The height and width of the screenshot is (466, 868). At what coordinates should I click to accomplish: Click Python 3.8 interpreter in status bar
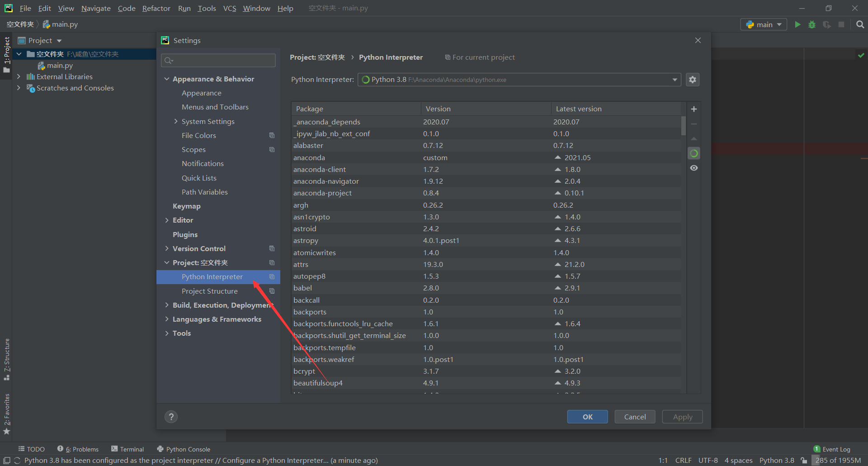coord(777,461)
